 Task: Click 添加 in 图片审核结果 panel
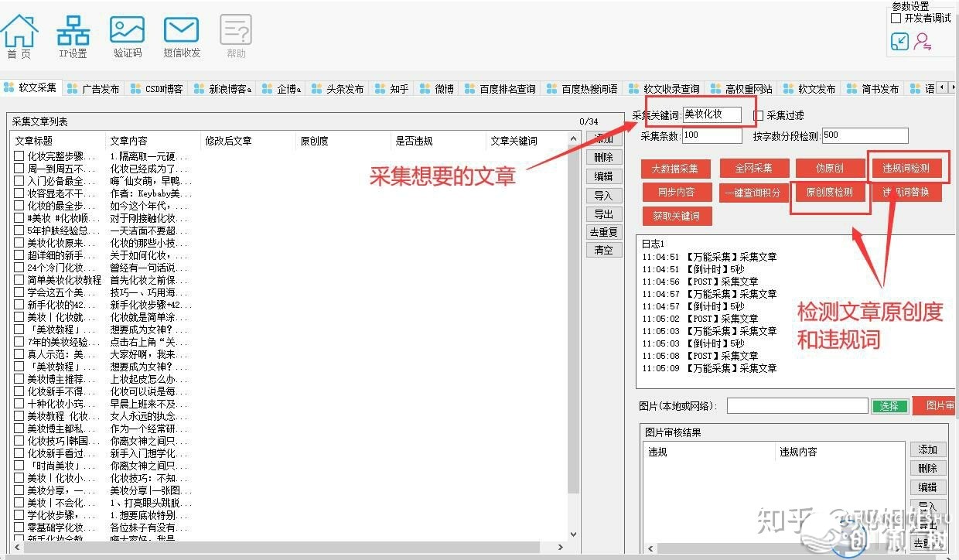927,449
